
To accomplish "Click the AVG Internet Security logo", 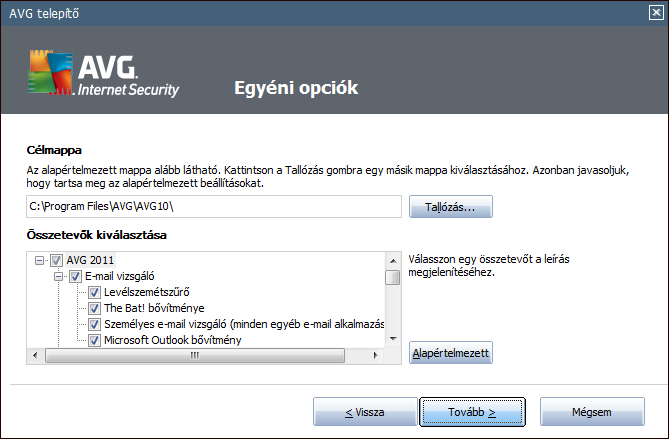I will click(x=104, y=73).
